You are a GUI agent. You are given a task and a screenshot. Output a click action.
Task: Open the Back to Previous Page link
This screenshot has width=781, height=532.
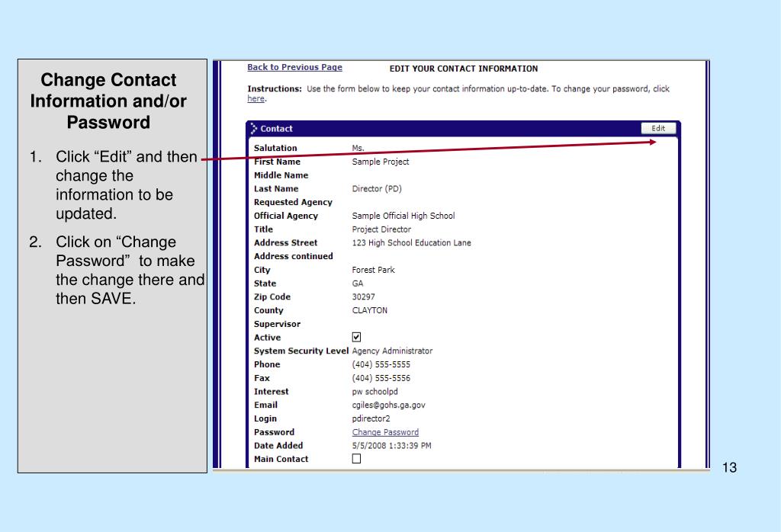pos(295,67)
